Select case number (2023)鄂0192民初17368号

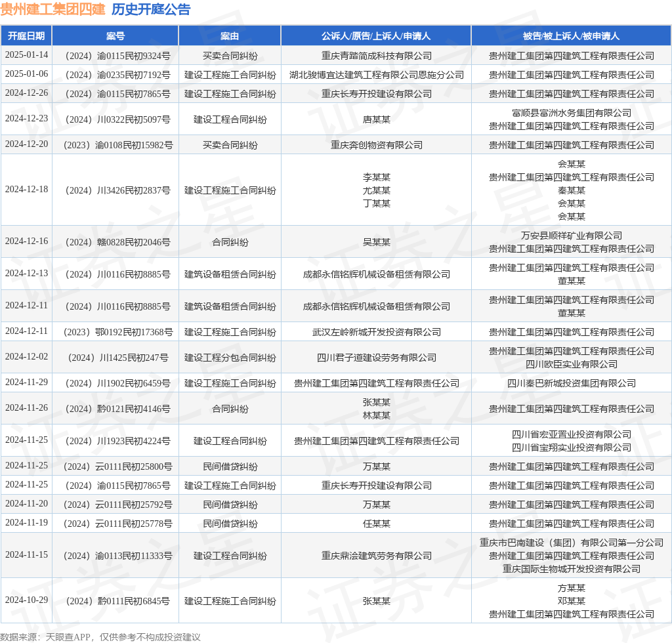pyautogui.click(x=117, y=333)
